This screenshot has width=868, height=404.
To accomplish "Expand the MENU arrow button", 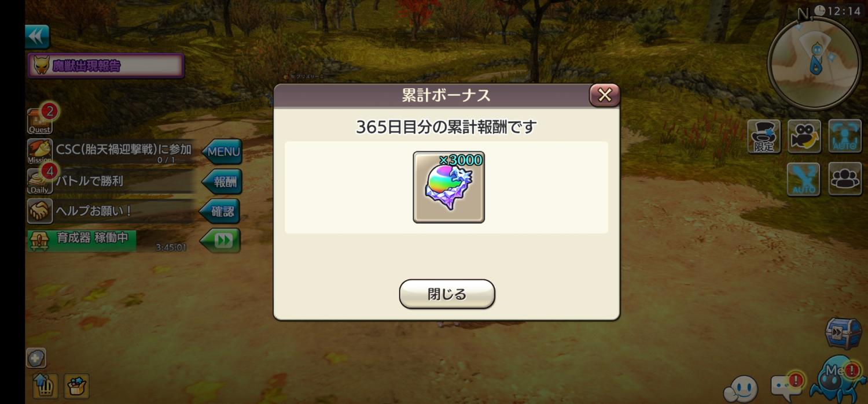I will coord(222,152).
